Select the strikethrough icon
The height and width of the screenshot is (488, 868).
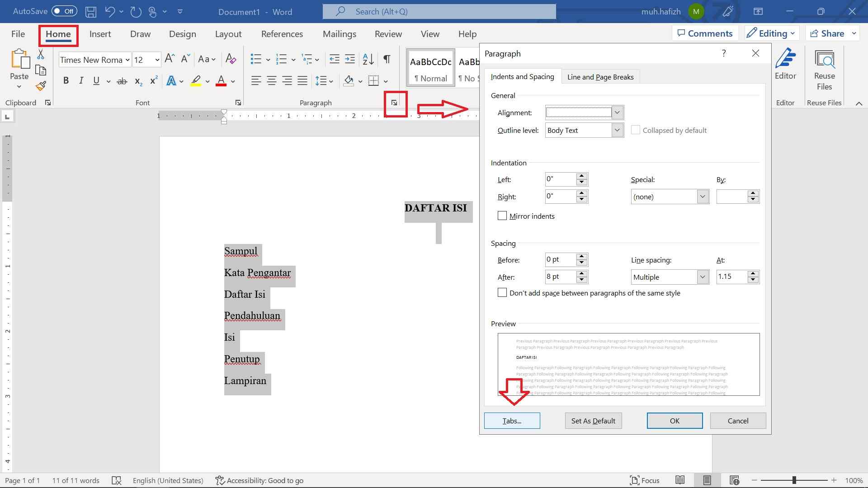pos(121,80)
